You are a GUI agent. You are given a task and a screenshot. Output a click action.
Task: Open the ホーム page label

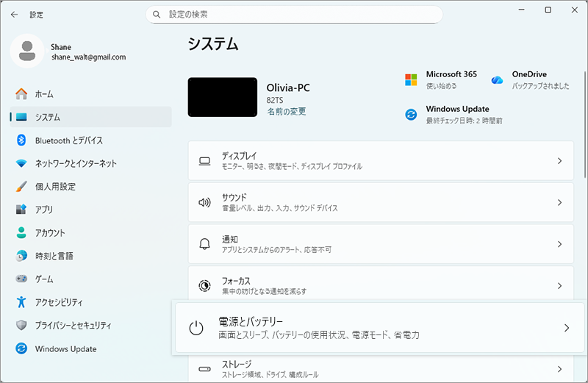(x=44, y=94)
